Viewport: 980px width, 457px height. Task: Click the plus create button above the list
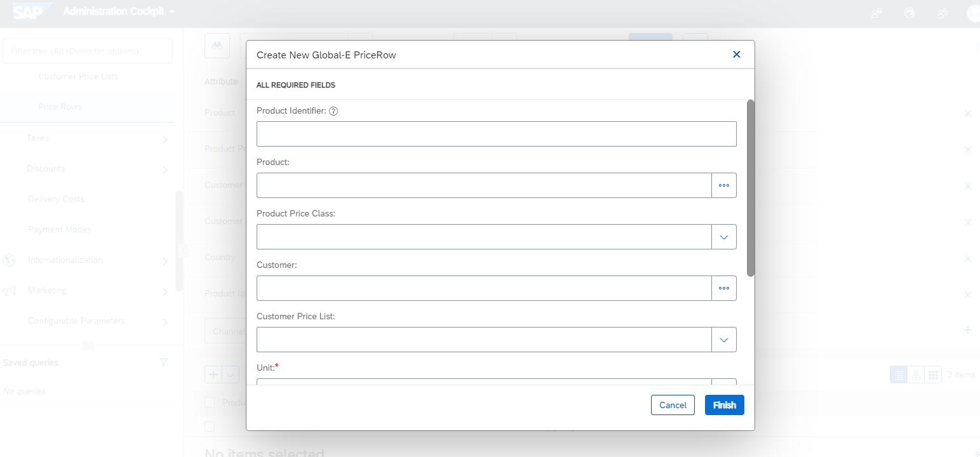coord(213,374)
